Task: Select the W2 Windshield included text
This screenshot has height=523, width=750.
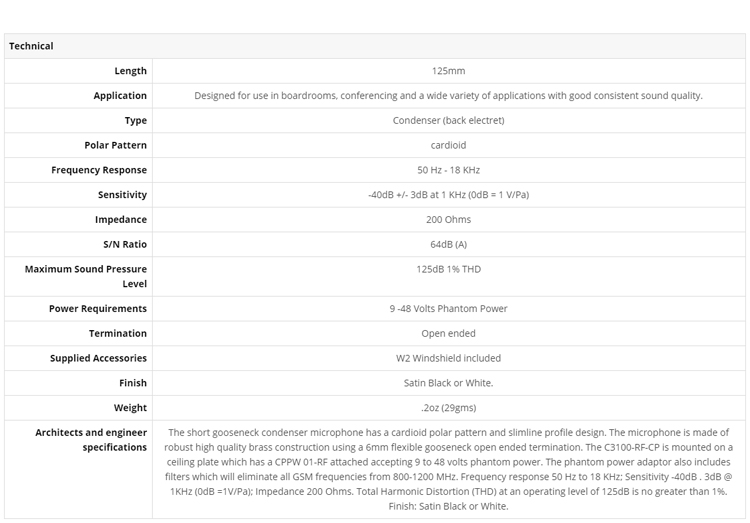Action: point(448,358)
